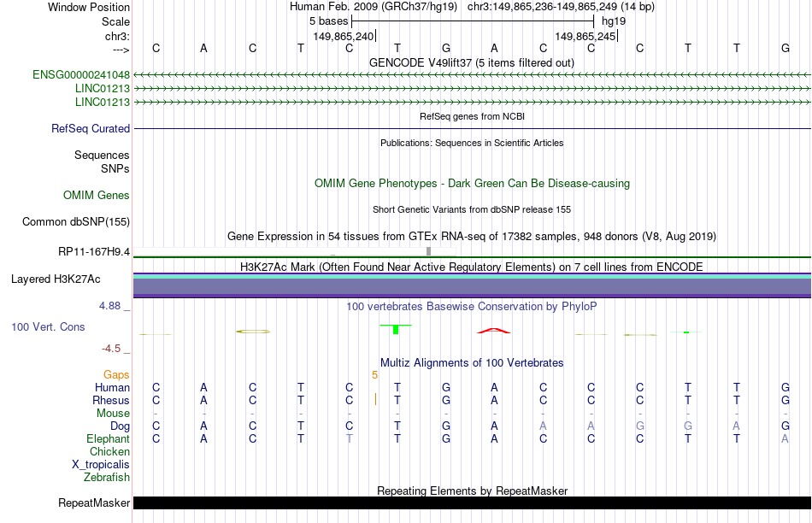
Task: Click the 149,865,240 ruler coordinate
Action: coord(343,36)
